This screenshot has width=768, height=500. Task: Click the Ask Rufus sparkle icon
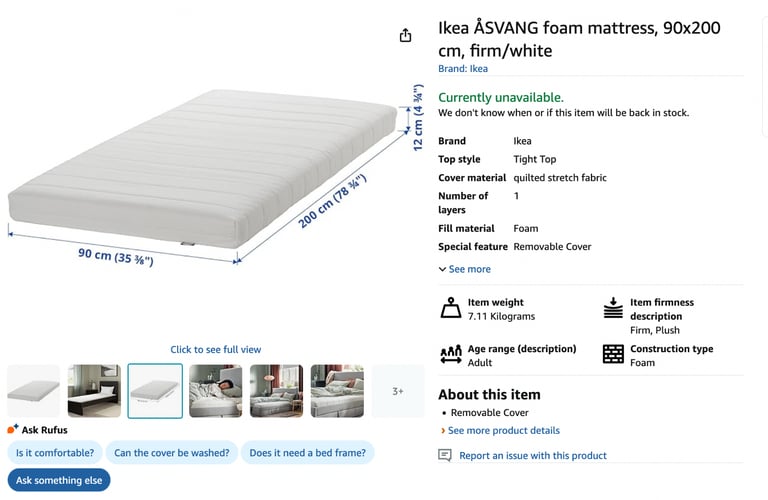13,429
